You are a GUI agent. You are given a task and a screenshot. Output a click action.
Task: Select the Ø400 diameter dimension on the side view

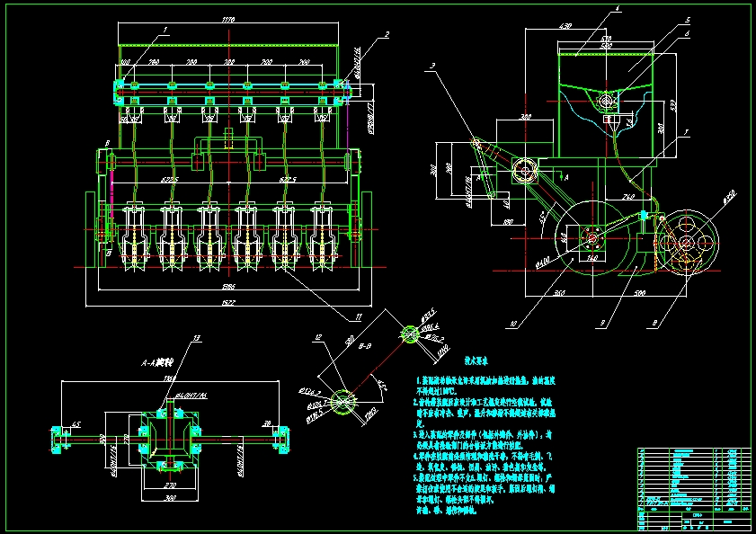pyautogui.click(x=543, y=263)
